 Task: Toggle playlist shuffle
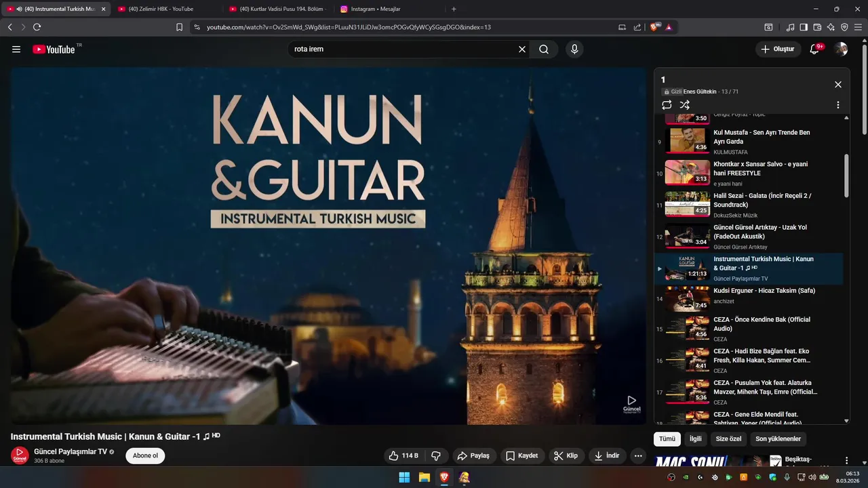685,105
